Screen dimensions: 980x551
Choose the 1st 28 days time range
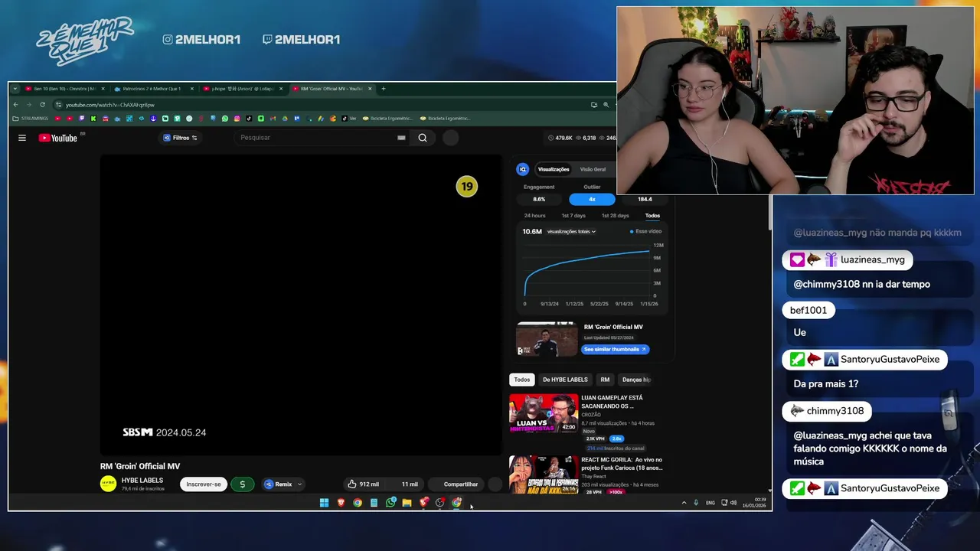point(615,216)
